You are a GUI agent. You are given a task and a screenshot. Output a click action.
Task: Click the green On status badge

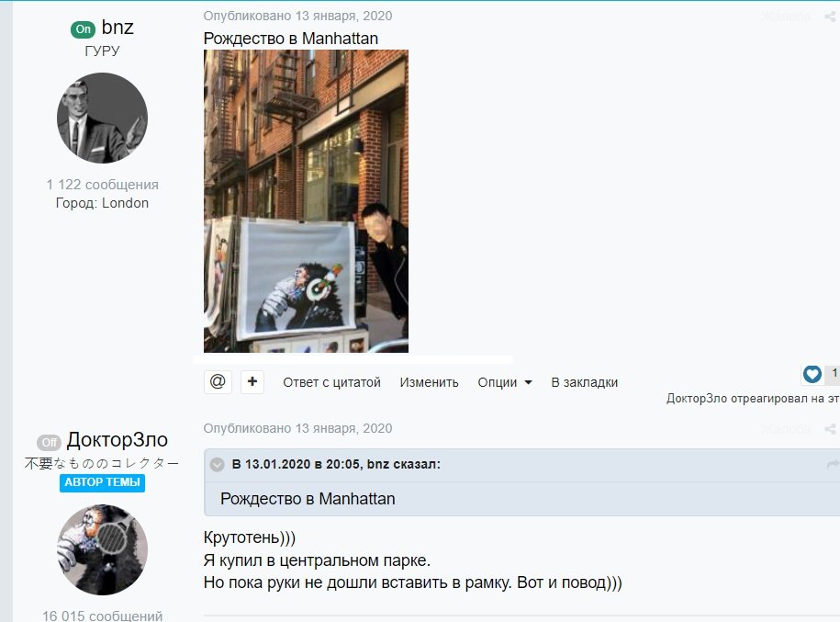tap(83, 29)
